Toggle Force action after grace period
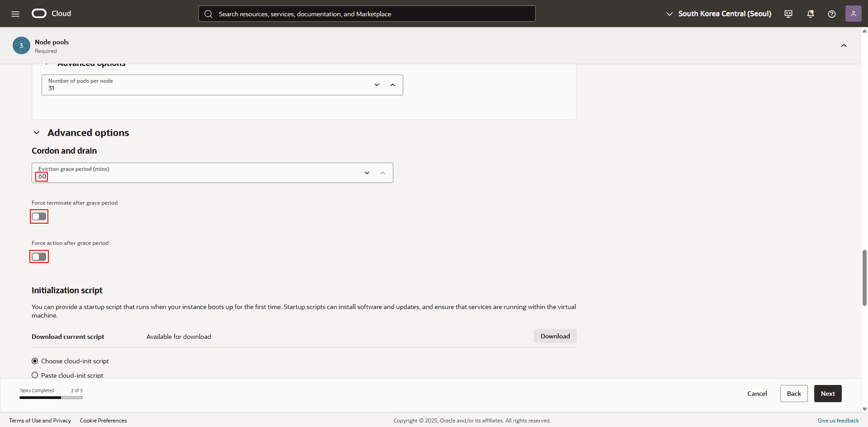This screenshot has width=868, height=427. (x=39, y=257)
